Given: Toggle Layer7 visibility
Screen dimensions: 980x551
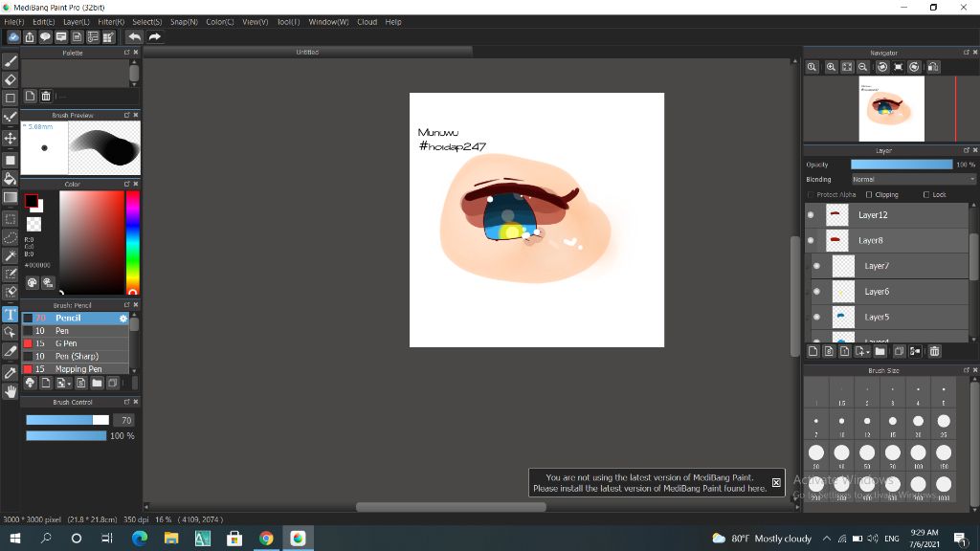Looking at the screenshot, I should tap(817, 266).
